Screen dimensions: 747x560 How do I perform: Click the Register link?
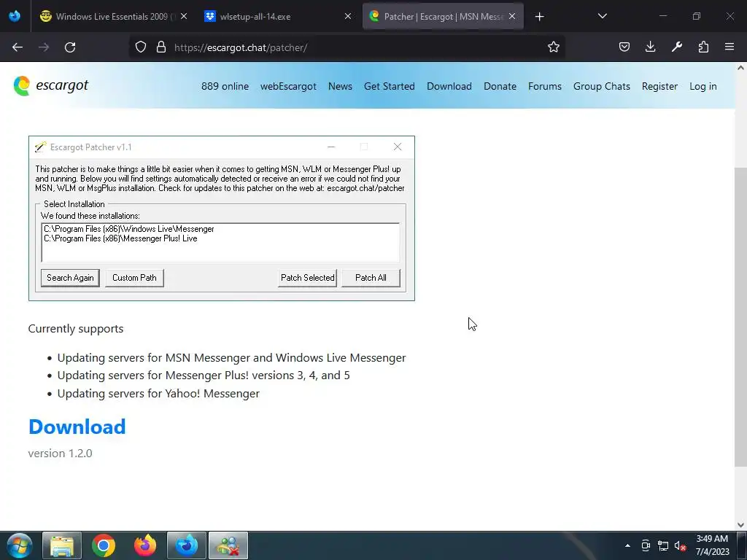(659, 86)
